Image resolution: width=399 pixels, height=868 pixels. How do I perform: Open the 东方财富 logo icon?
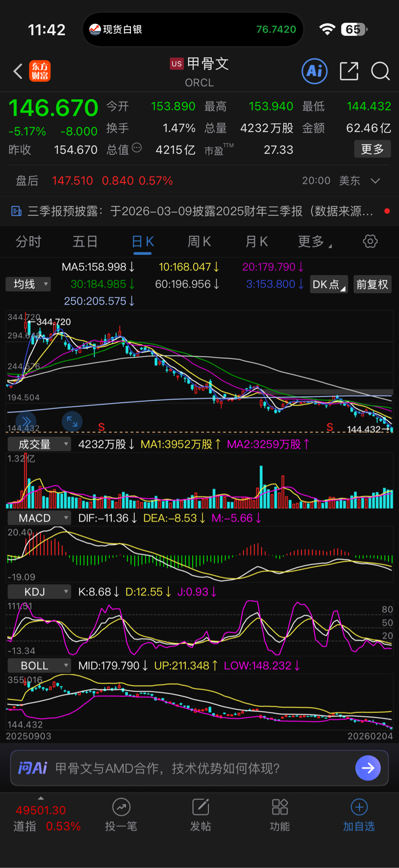[x=40, y=71]
